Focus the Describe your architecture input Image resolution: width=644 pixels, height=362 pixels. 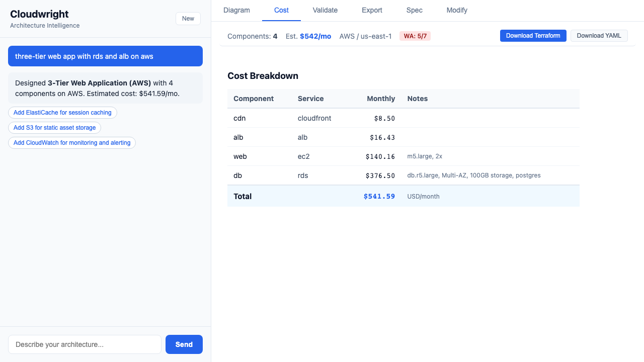click(x=85, y=344)
